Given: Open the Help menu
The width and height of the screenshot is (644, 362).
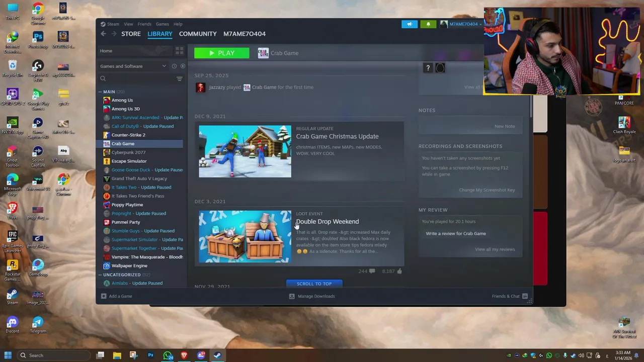Looking at the screenshot, I should (178, 24).
